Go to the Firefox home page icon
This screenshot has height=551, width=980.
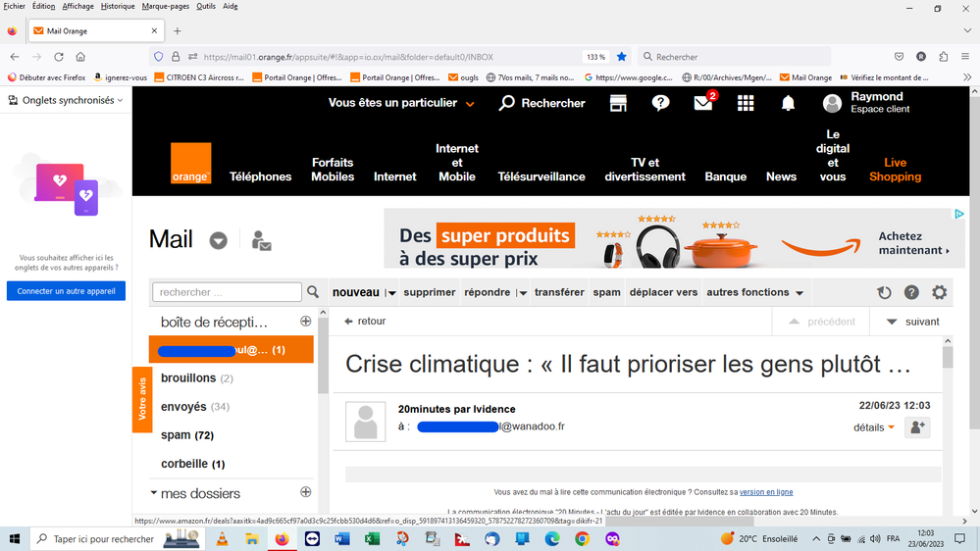[x=80, y=56]
